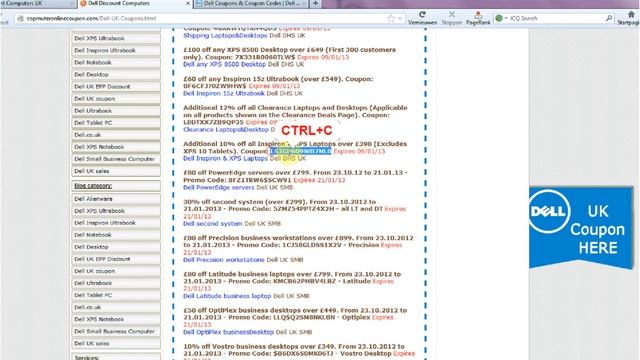This screenshot has height=360, width=640.
Task: Open Shipping Laptops&Desktops link
Action: pyautogui.click(x=225, y=36)
